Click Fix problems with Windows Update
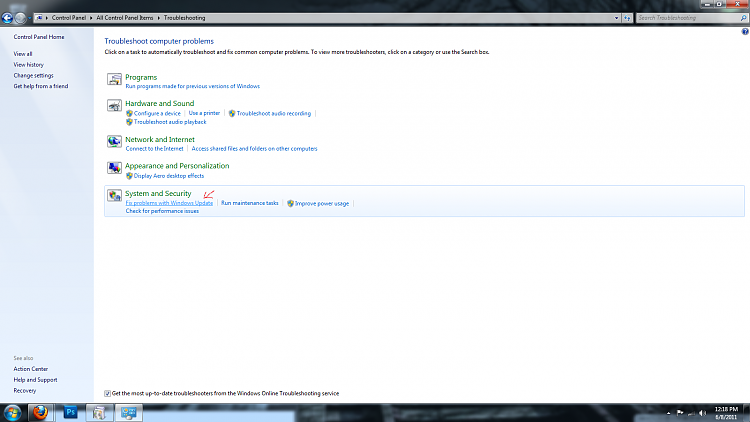750x422 pixels. coord(169,203)
